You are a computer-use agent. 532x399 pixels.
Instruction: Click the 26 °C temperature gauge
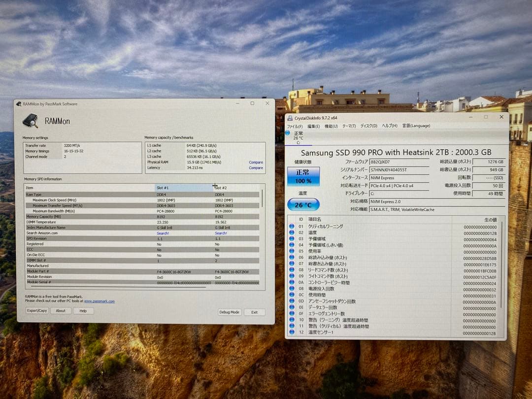click(302, 204)
